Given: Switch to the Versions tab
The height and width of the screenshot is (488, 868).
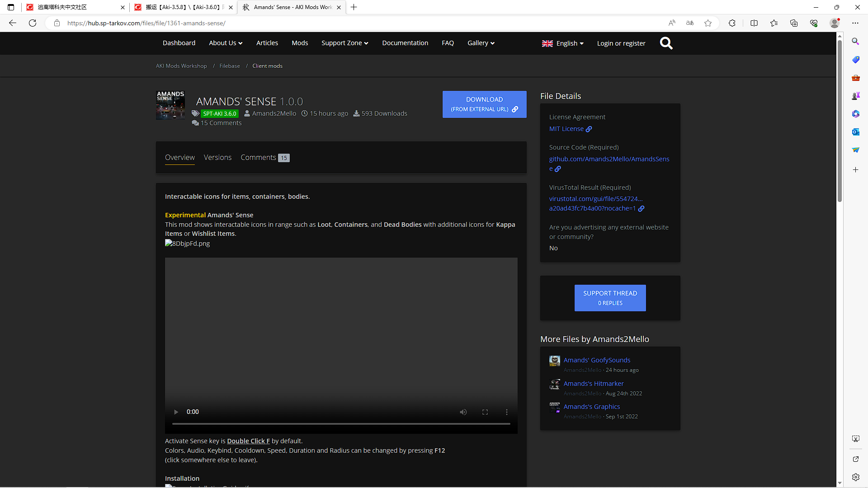Looking at the screenshot, I should tap(217, 157).
